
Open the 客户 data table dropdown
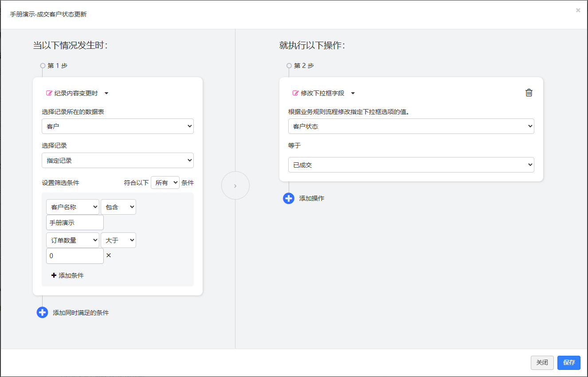pyautogui.click(x=118, y=126)
